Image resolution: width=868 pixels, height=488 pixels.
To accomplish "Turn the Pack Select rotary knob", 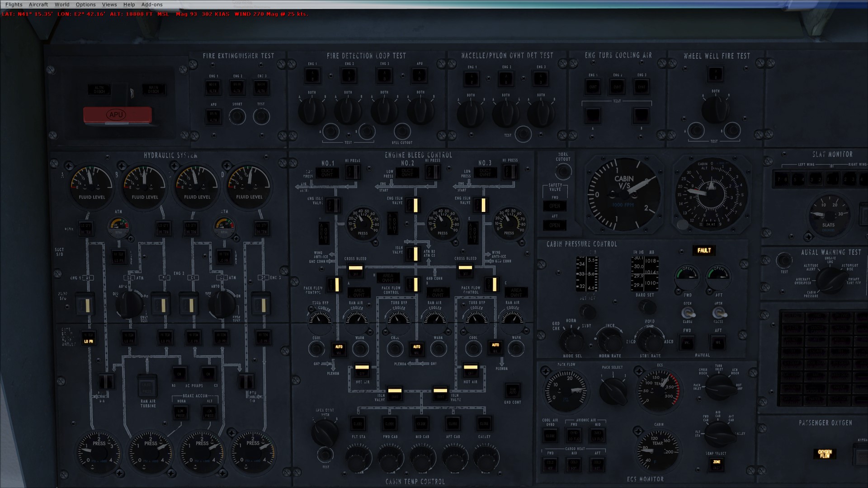I will click(613, 390).
